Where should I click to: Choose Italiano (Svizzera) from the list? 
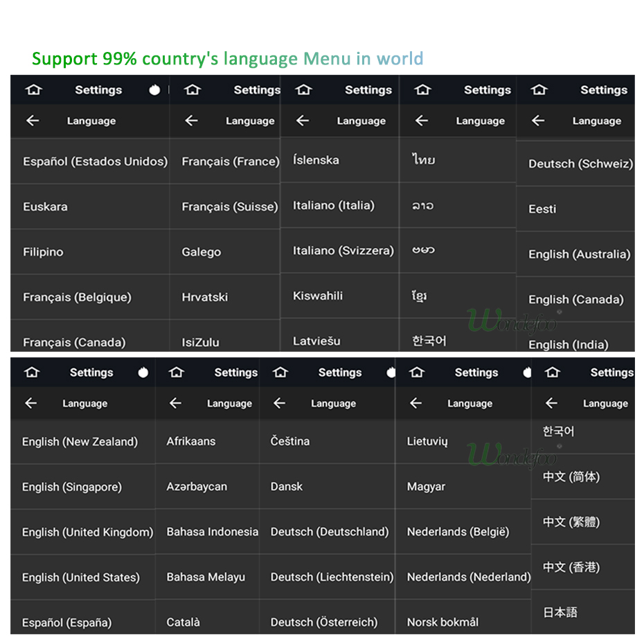343,251
